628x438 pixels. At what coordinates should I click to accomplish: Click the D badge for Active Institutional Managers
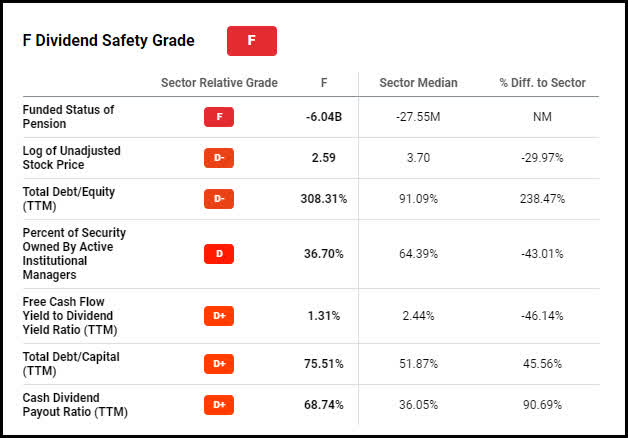[x=219, y=254]
